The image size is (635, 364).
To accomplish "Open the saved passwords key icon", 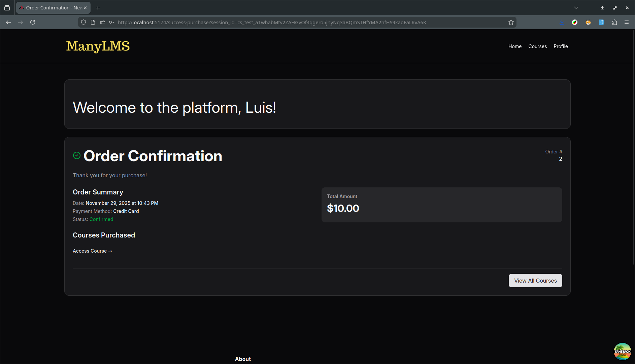I will coord(111,22).
